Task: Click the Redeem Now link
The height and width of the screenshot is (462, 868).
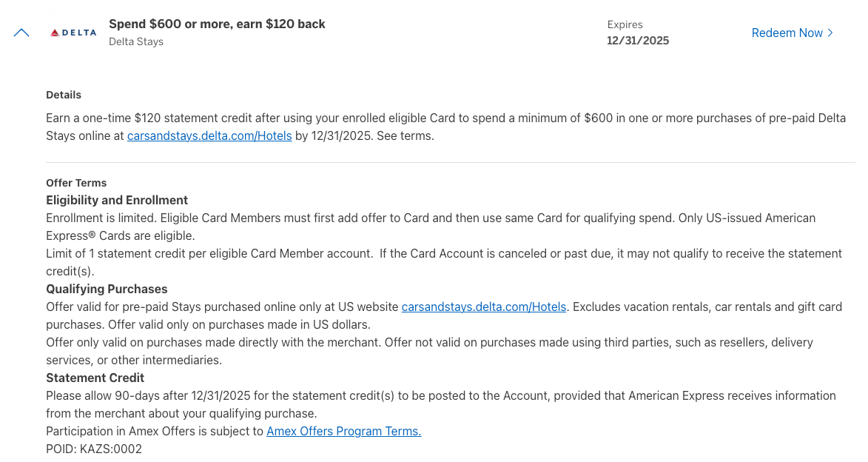Action: tap(787, 33)
